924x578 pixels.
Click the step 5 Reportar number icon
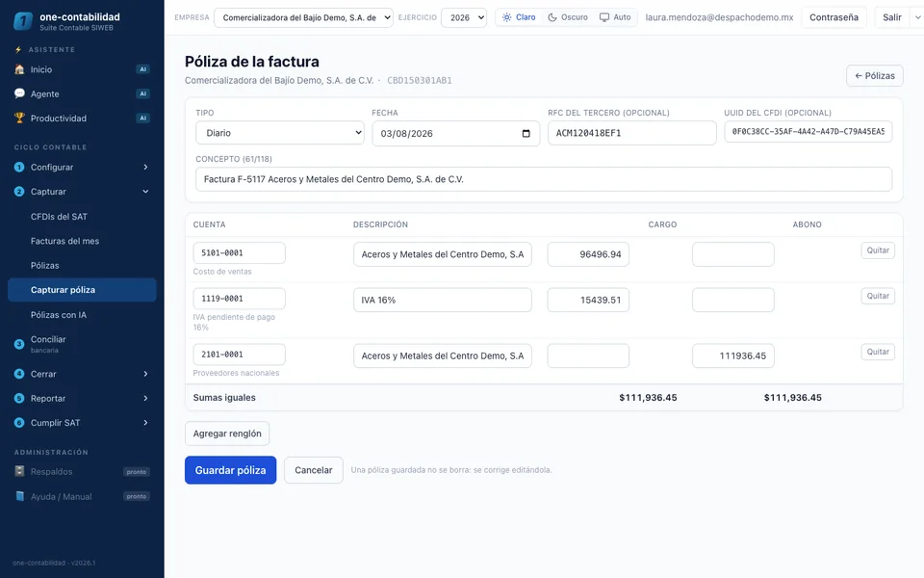tap(19, 398)
